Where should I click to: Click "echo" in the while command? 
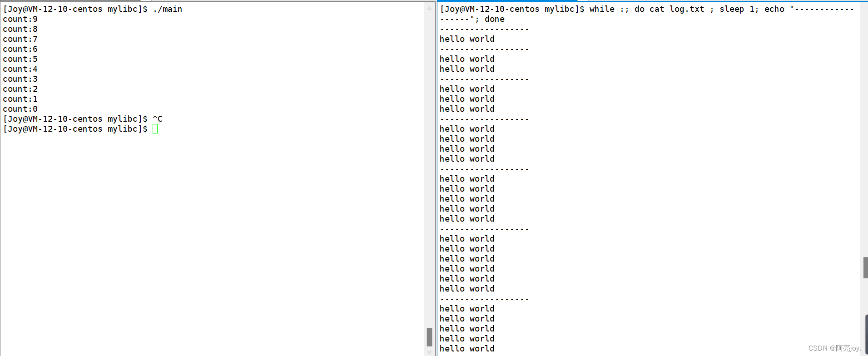(774, 9)
